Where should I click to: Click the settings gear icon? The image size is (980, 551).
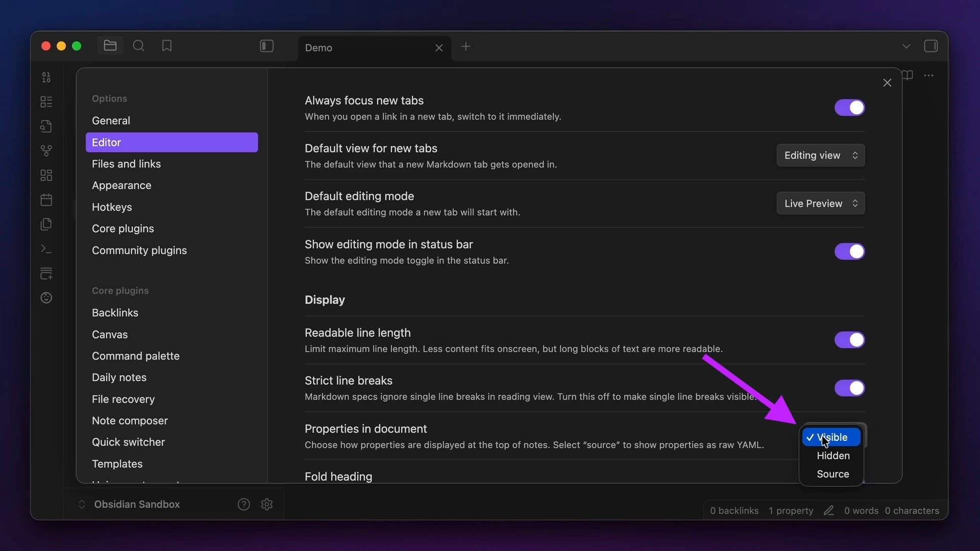coord(266,504)
